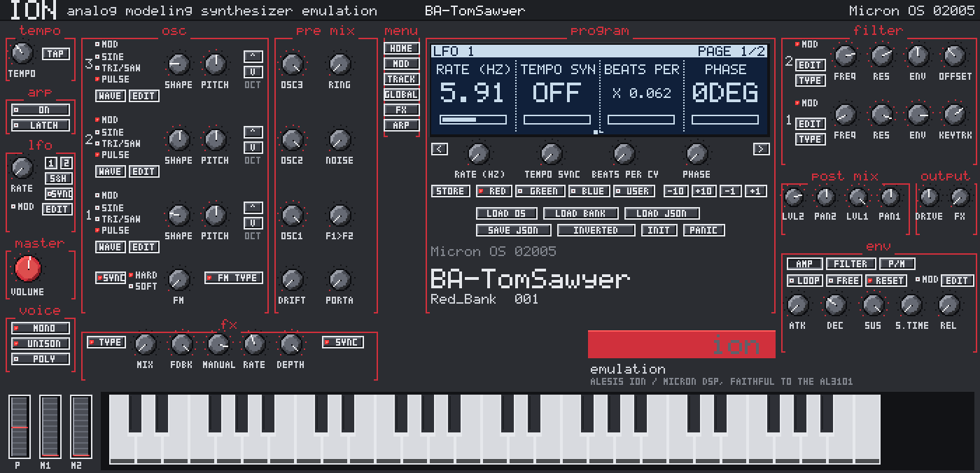Click the envelope Atk knob

[797, 305]
